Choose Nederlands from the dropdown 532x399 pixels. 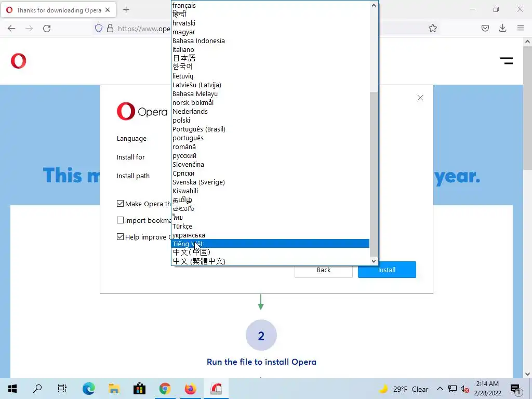tap(270, 111)
